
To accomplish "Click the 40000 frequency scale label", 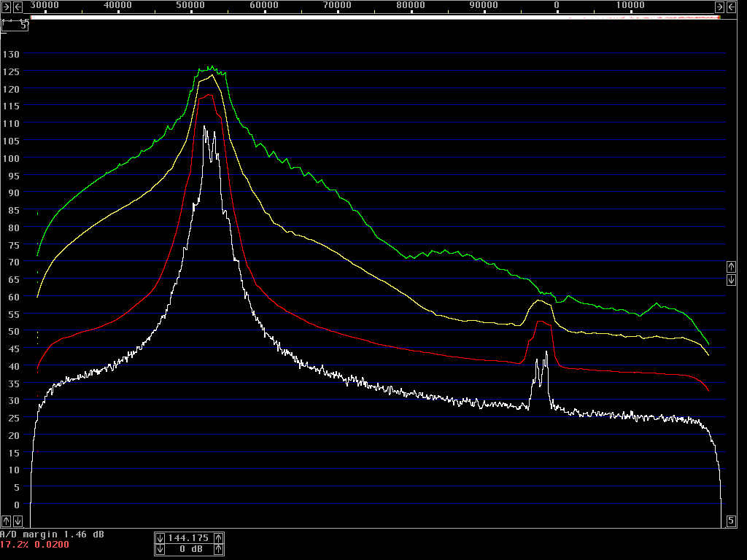I will [117, 5].
